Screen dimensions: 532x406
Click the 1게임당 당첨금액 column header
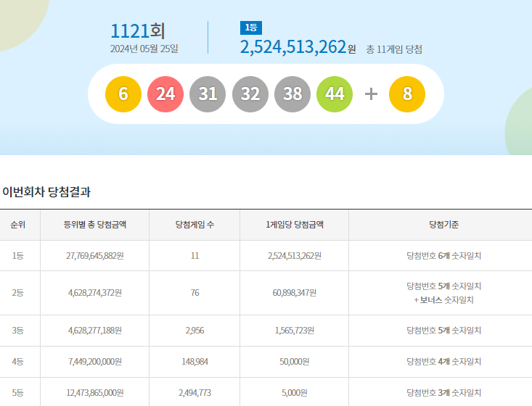pos(295,225)
